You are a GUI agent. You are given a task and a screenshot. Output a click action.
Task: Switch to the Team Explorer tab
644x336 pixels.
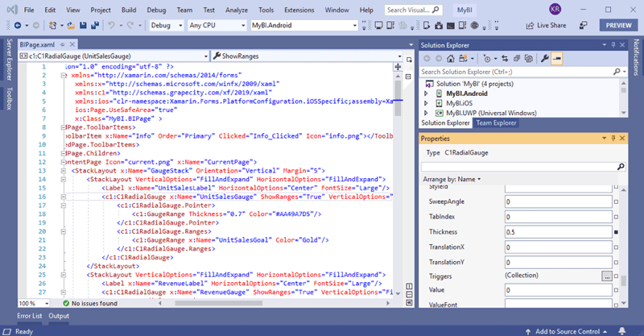tap(496, 122)
